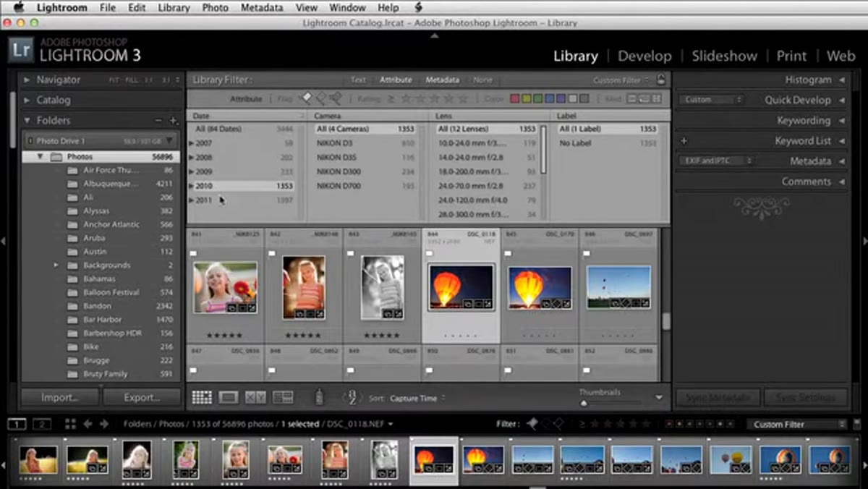Select the NIKON D700 camera row

coord(366,186)
